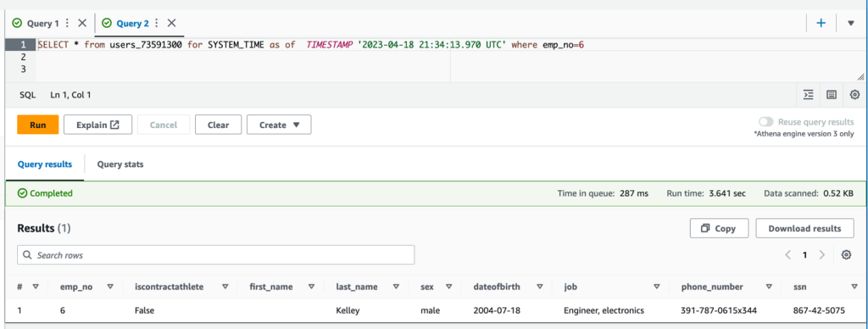Click the format query icon in editor bar

pos(808,95)
